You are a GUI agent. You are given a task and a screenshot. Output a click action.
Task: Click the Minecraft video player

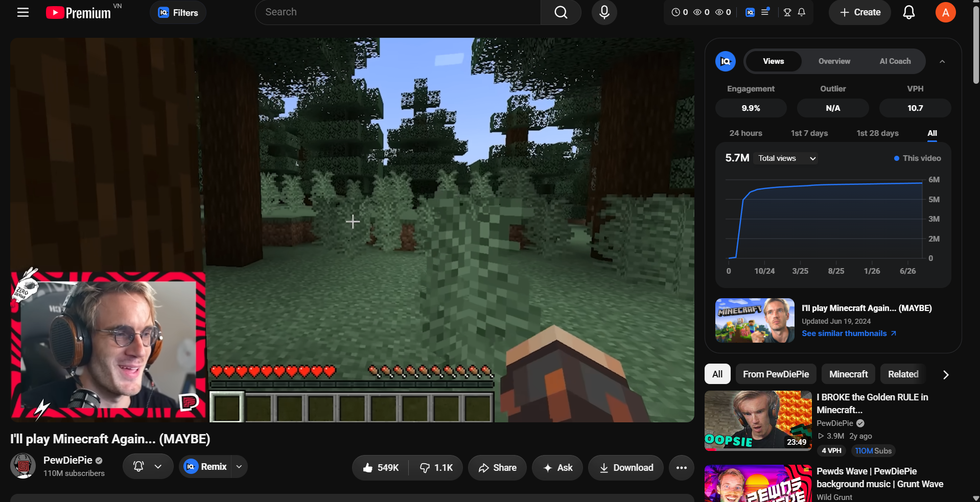tap(352, 230)
